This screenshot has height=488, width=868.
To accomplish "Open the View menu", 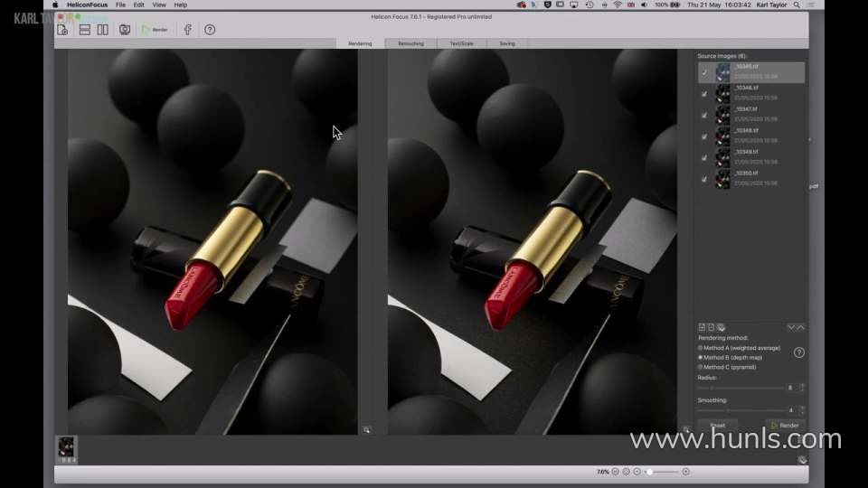I will tap(159, 5).
